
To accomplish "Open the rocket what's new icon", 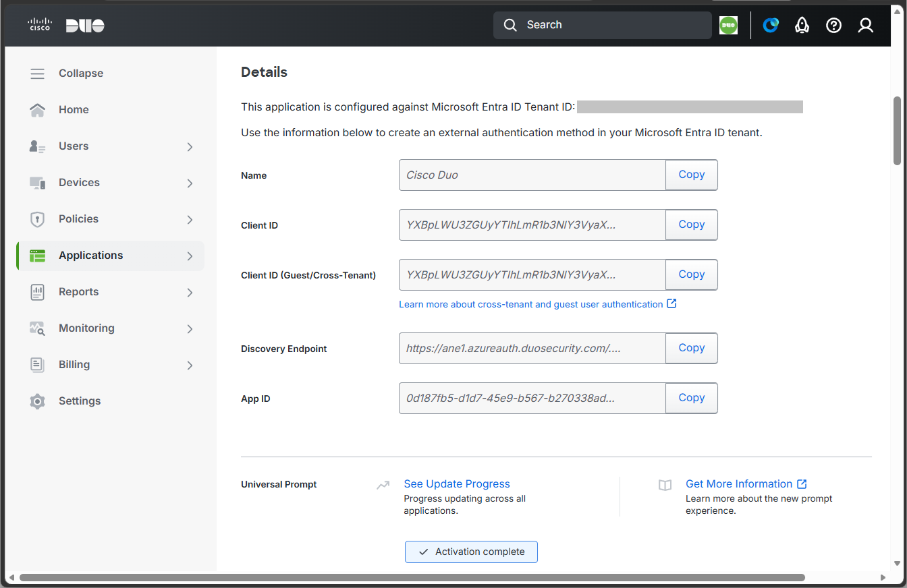I will [x=802, y=25].
